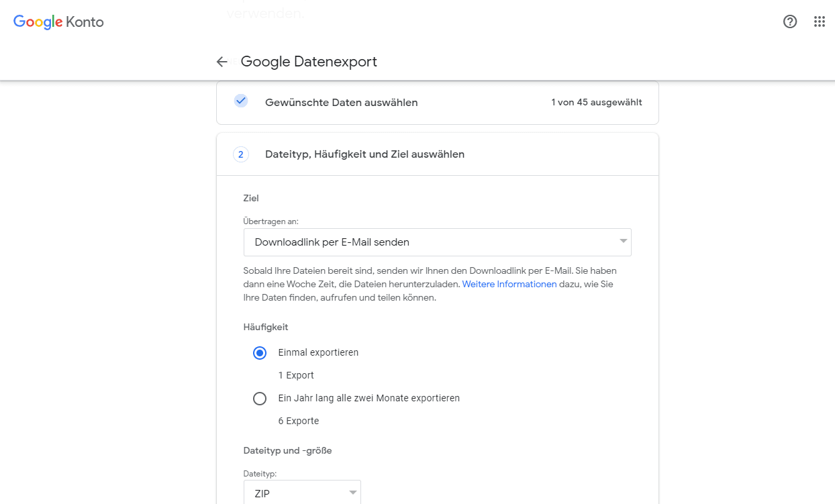
Task: Expand "Gewünschte Daten auswählen" section
Action: 341,103
